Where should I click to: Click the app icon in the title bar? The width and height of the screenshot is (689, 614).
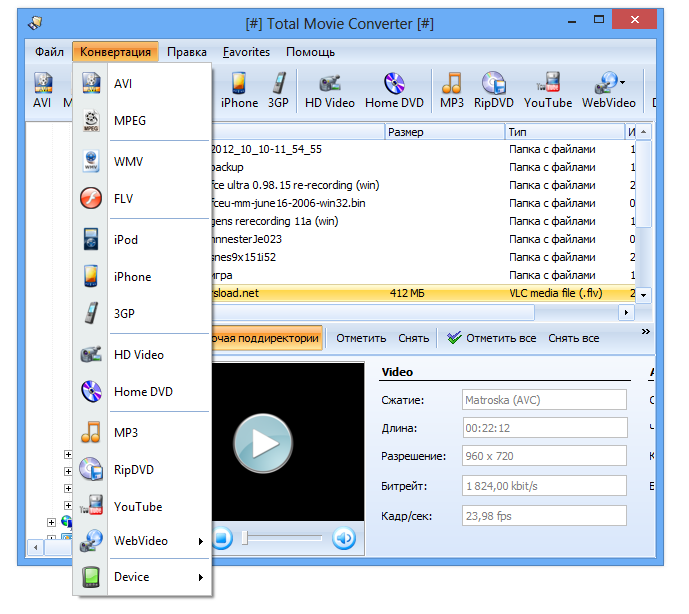pos(35,22)
